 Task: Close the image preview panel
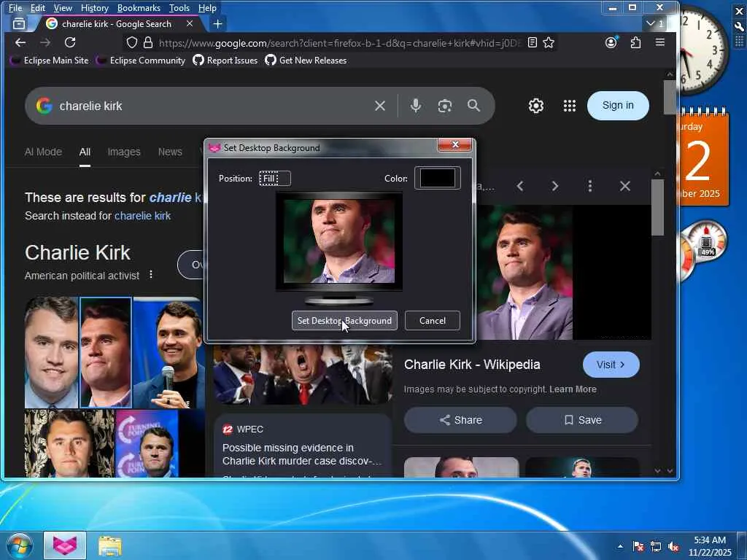[625, 186]
